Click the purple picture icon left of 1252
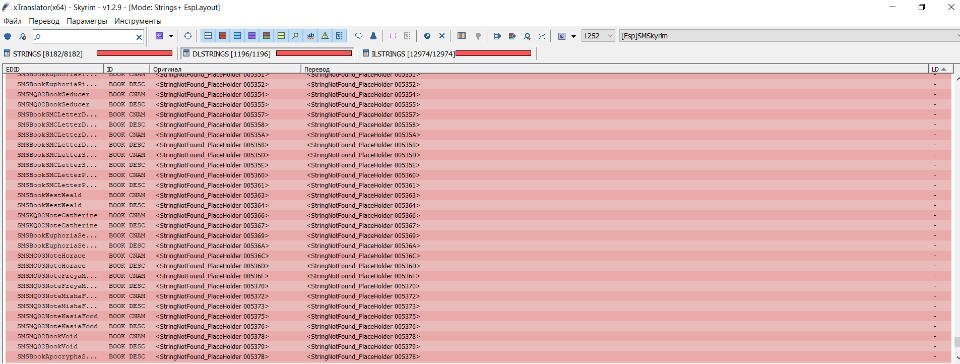The width and height of the screenshot is (960, 364). 562,36
